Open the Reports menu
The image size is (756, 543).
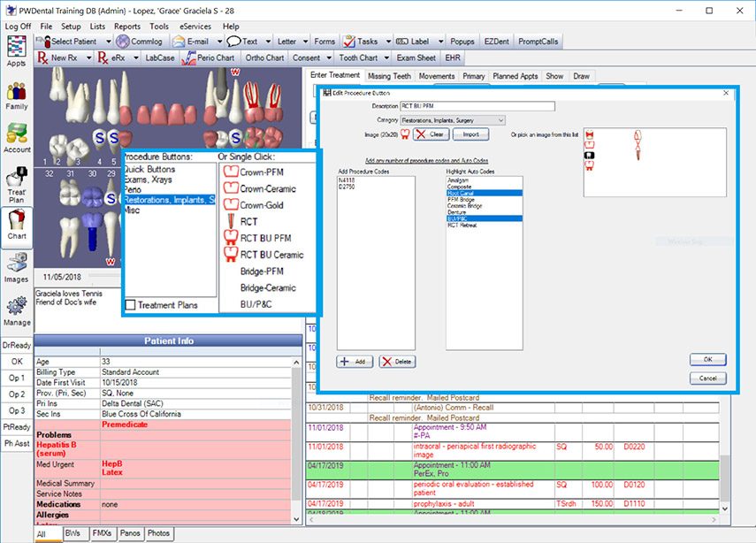(127, 27)
